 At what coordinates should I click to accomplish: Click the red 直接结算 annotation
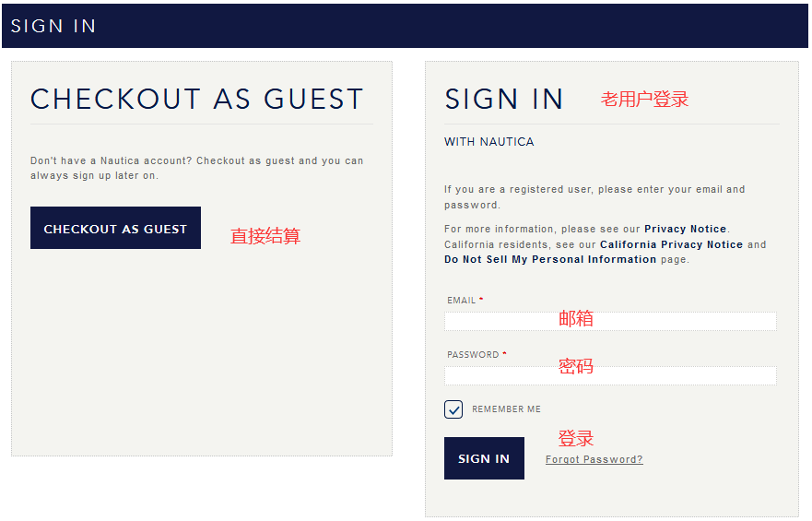[265, 236]
